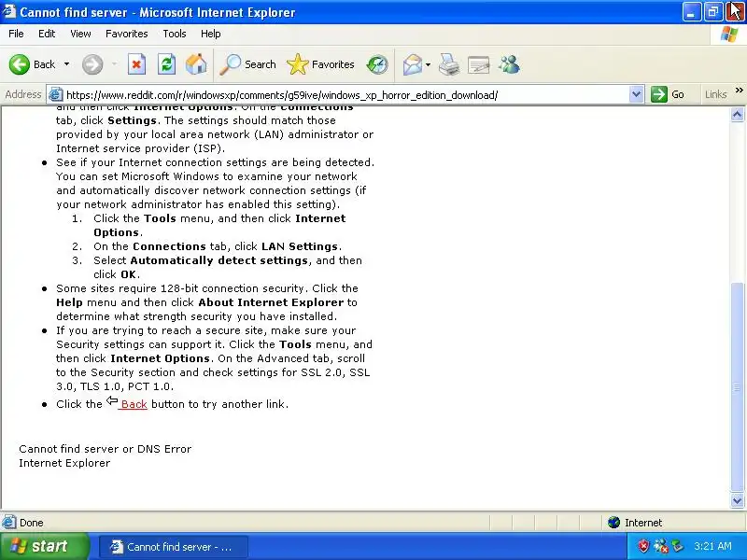Open the Tools menu

(175, 34)
